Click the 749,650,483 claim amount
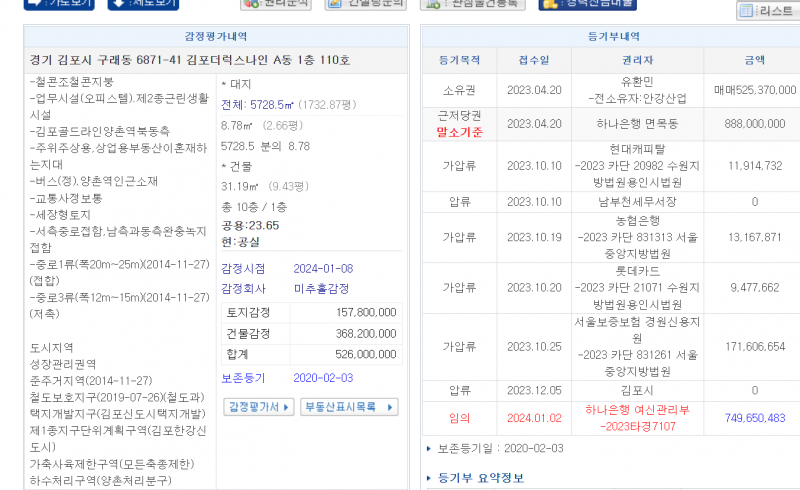 [x=754, y=418]
